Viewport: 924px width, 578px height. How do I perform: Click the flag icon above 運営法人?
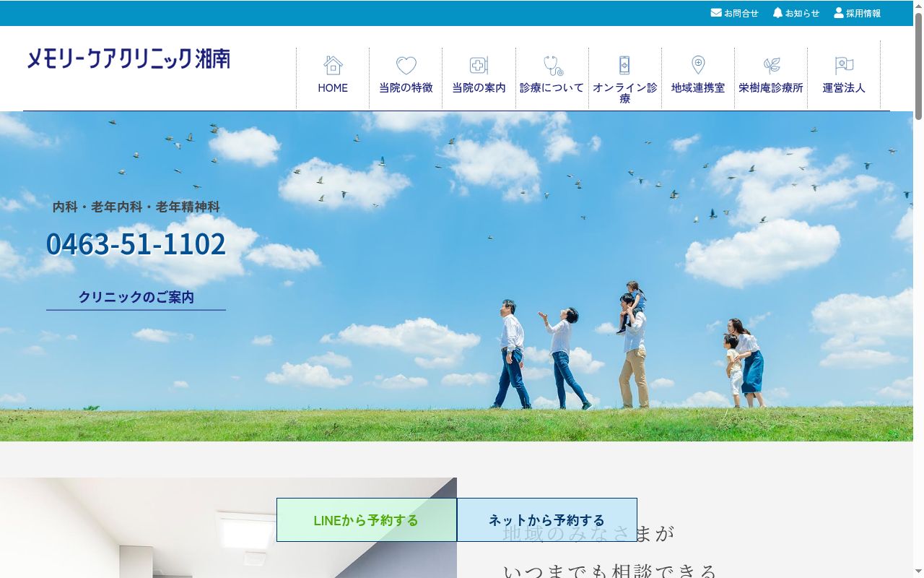pyautogui.click(x=844, y=66)
